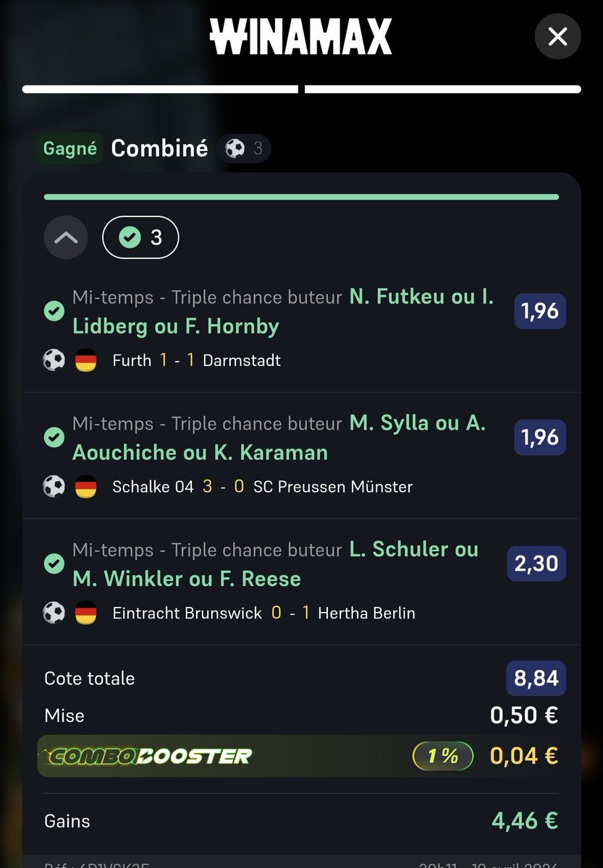This screenshot has height=868, width=603.
Task: Tap the Combo Booster banner
Action: point(301,756)
